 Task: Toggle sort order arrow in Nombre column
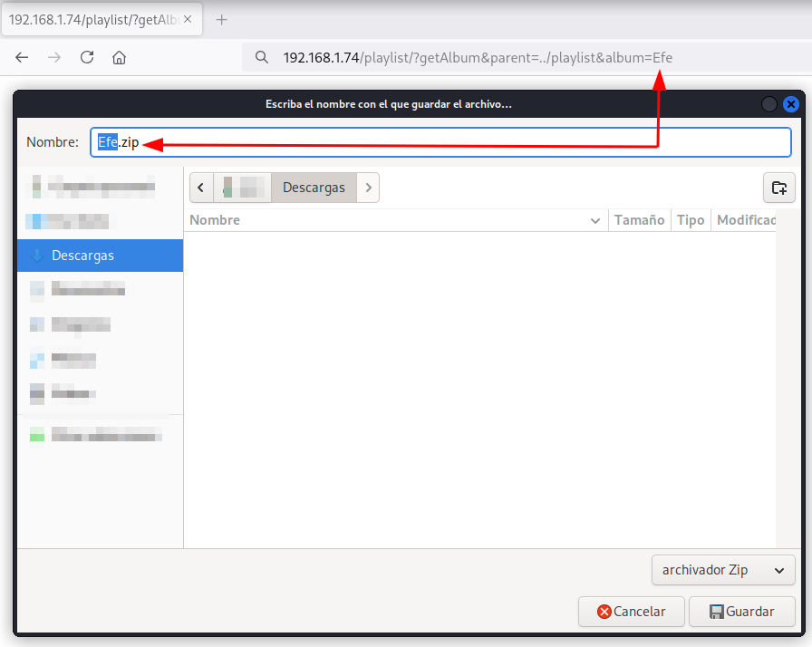pyautogui.click(x=595, y=220)
